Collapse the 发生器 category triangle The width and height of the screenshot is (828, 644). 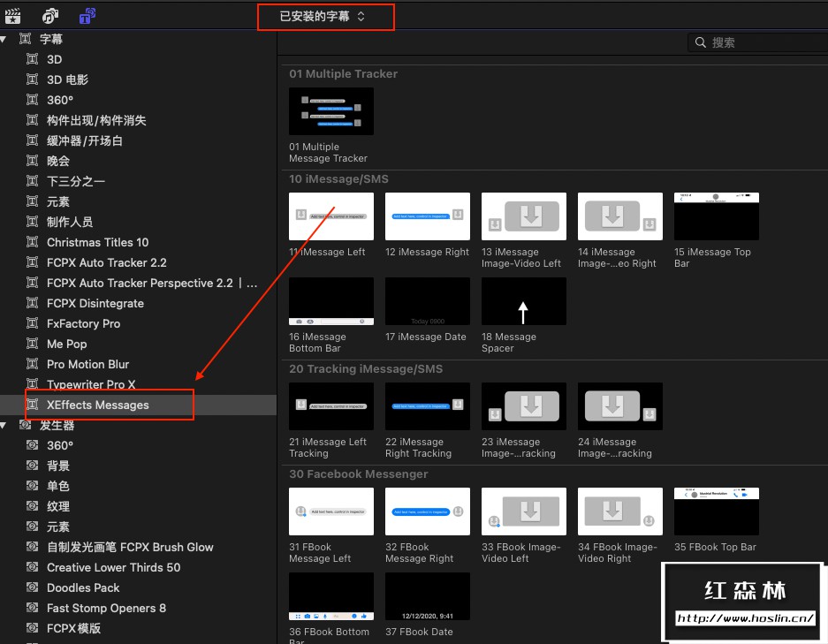pos(4,425)
